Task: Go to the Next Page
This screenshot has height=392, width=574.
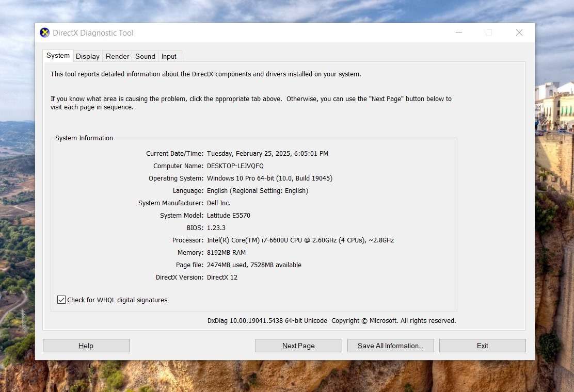Action: coord(299,346)
